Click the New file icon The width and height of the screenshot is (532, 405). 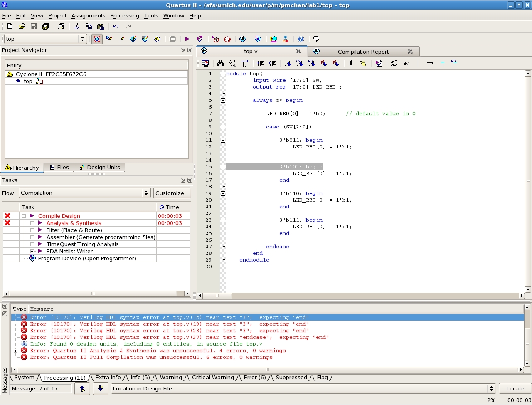pyautogui.click(x=10, y=26)
